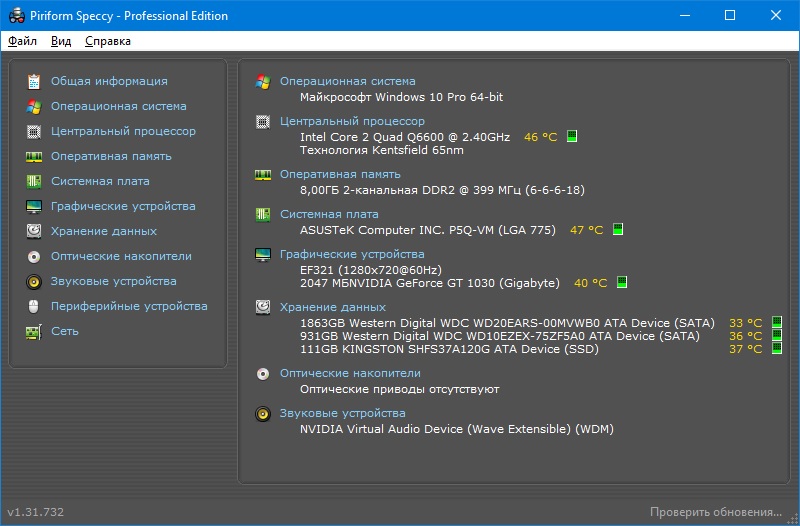Select Оптические накопители in sidebar
800x526 pixels.
pos(121,256)
